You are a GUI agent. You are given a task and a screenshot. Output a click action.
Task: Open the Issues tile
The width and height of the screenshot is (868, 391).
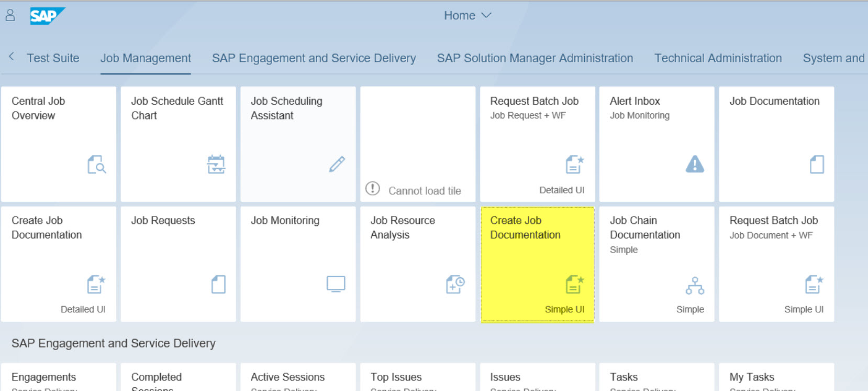[538, 377]
